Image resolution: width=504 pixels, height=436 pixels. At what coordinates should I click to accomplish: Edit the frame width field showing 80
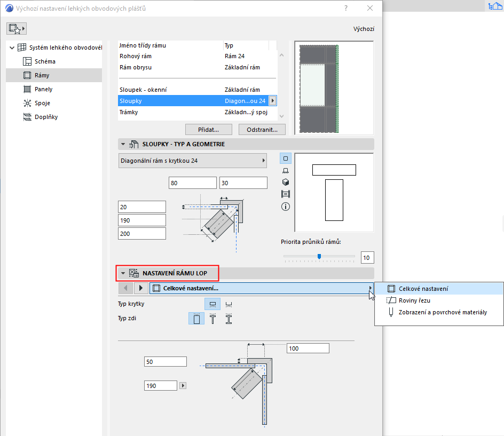pos(192,182)
